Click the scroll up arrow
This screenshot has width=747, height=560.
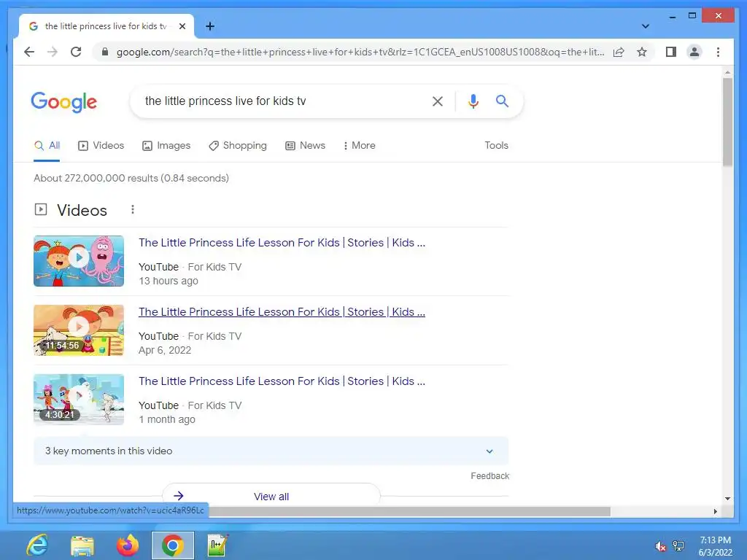pyautogui.click(x=727, y=72)
